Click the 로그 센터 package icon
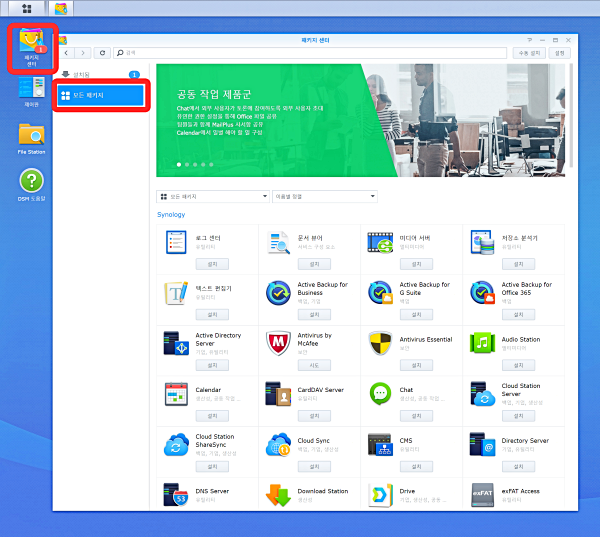Viewport: 600px width, 537px height. click(x=176, y=242)
